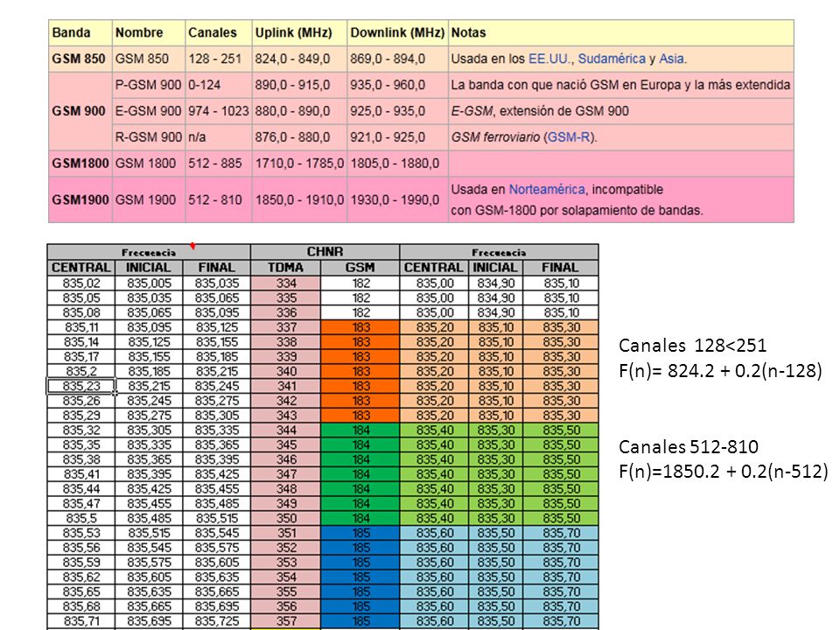840x630 pixels.
Task: Click INICIAL cell 835,485
Action: 149,519
